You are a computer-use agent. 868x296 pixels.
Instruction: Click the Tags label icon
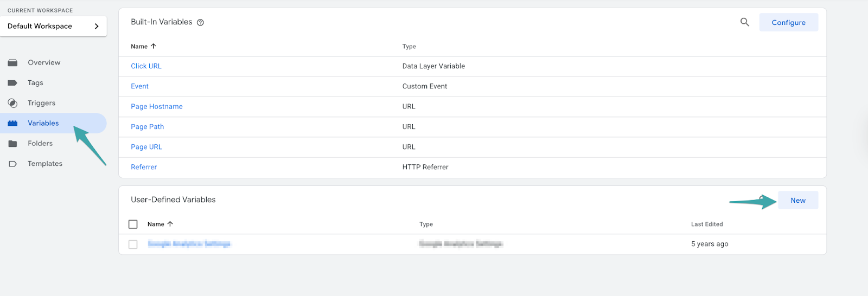pyautogui.click(x=12, y=83)
